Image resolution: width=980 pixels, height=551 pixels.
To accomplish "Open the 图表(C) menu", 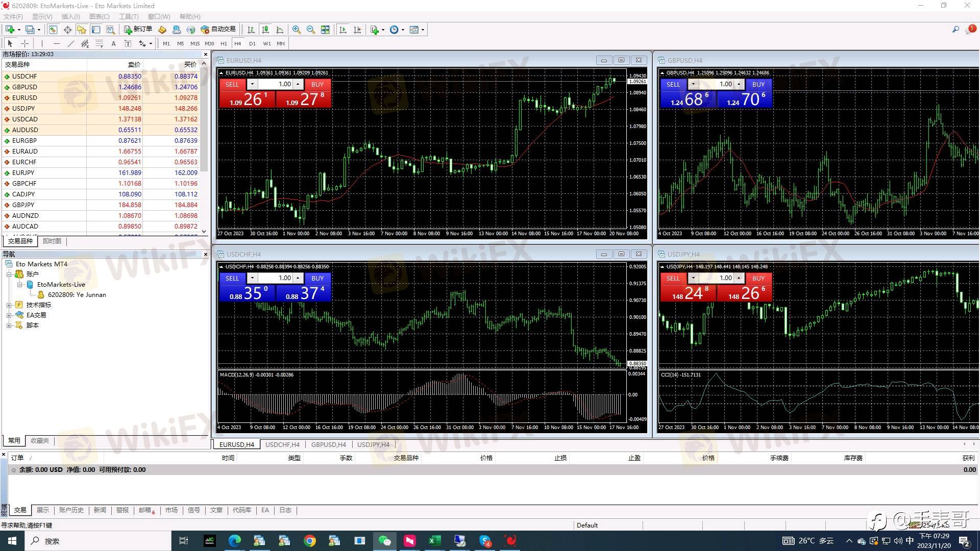I will click(x=100, y=16).
